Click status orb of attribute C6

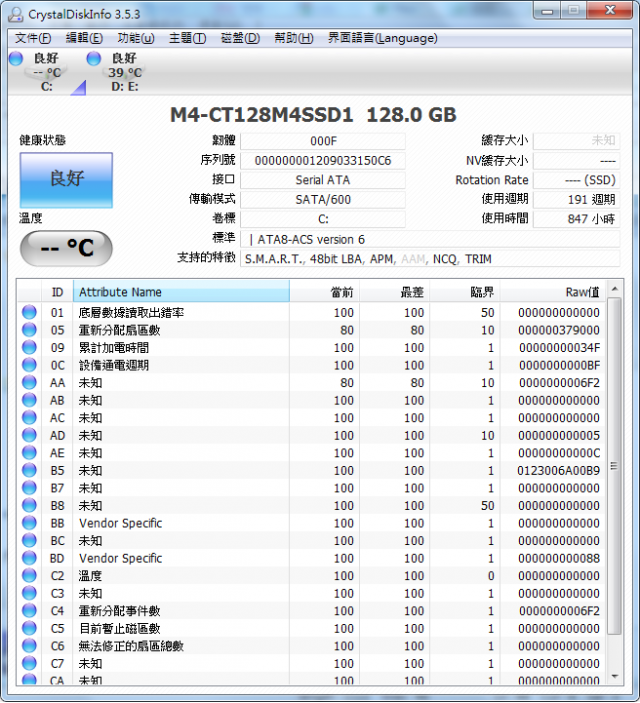(29, 646)
